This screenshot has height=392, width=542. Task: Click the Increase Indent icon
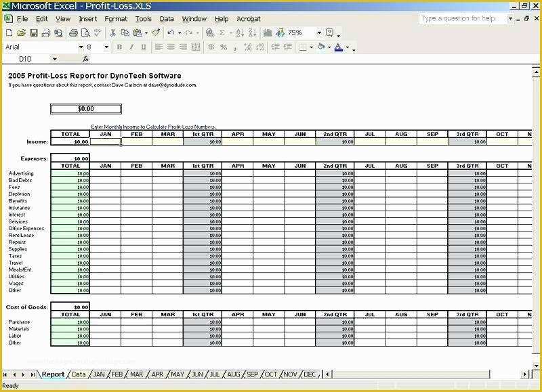coord(287,47)
